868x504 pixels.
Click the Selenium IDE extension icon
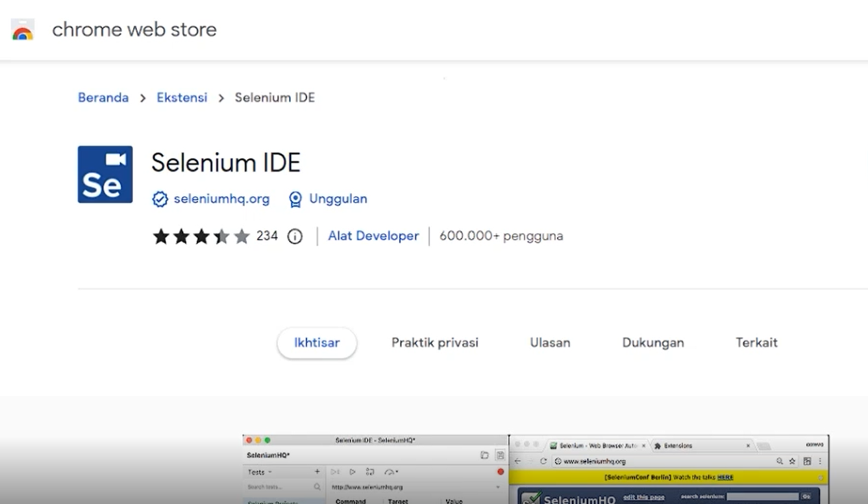105,174
